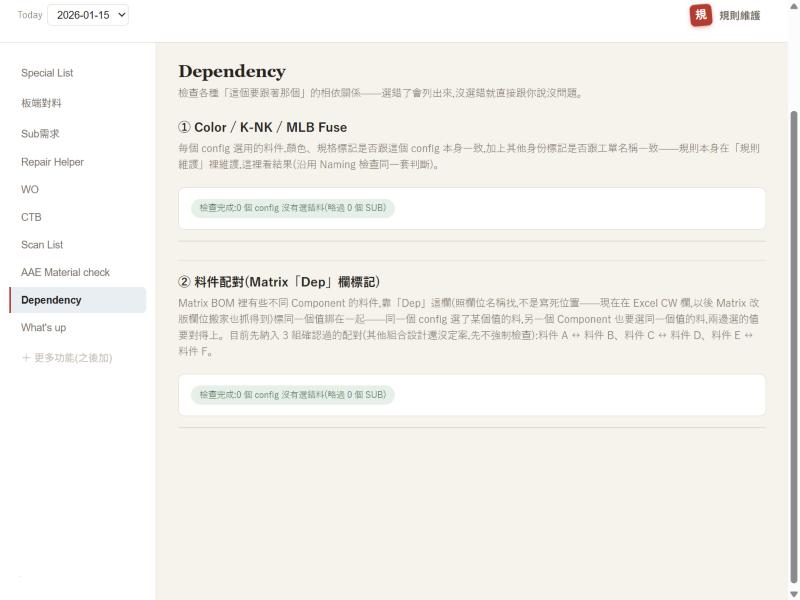Click the first 檢查完成 status badge under Color section

(x=292, y=208)
